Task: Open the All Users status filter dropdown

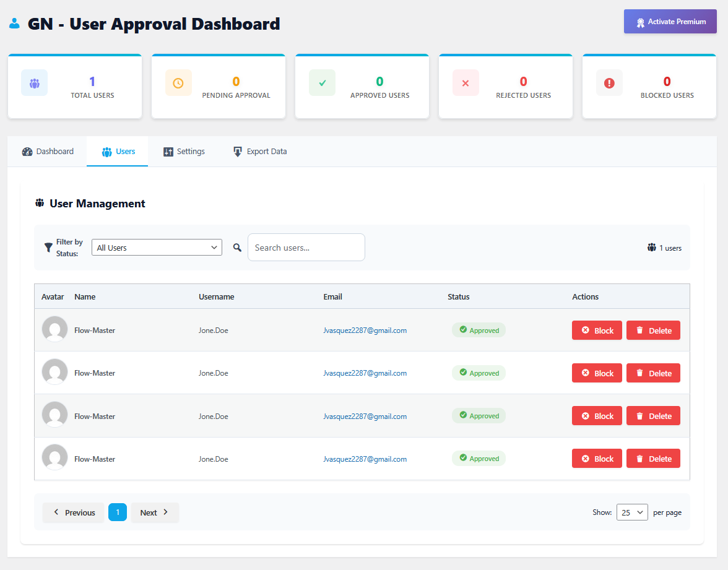Action: point(157,247)
